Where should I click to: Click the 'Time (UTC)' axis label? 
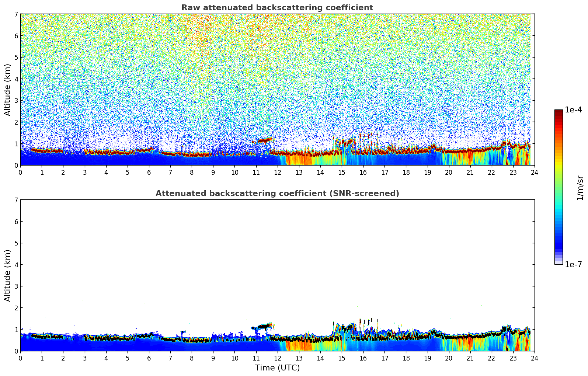277,368
